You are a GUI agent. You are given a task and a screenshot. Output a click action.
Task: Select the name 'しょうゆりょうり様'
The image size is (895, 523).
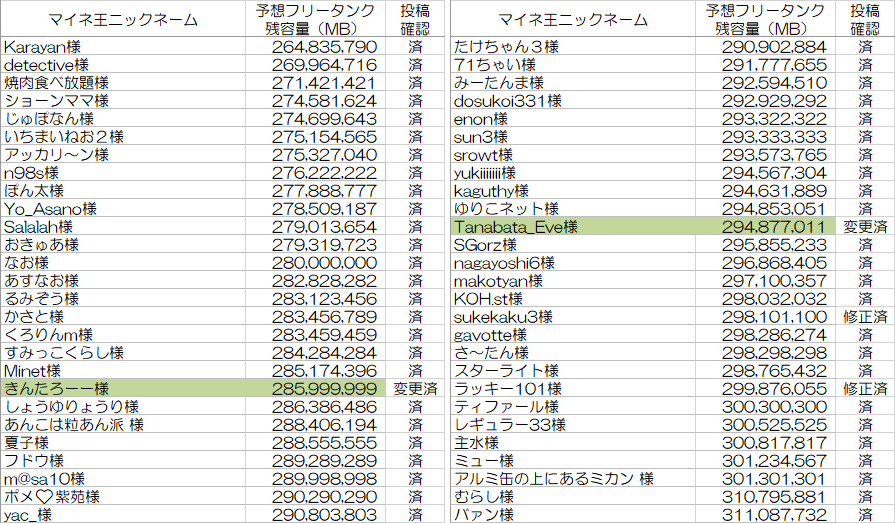pyautogui.click(x=71, y=407)
